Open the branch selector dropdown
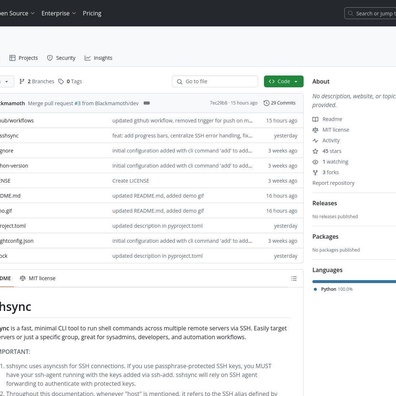This screenshot has height=396, width=396. [7, 81]
